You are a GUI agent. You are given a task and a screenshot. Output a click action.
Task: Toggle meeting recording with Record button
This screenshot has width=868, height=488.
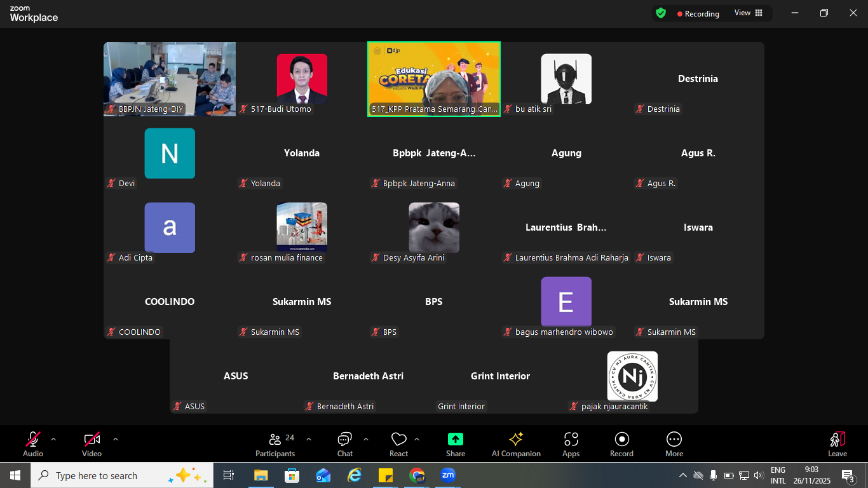[x=621, y=440]
